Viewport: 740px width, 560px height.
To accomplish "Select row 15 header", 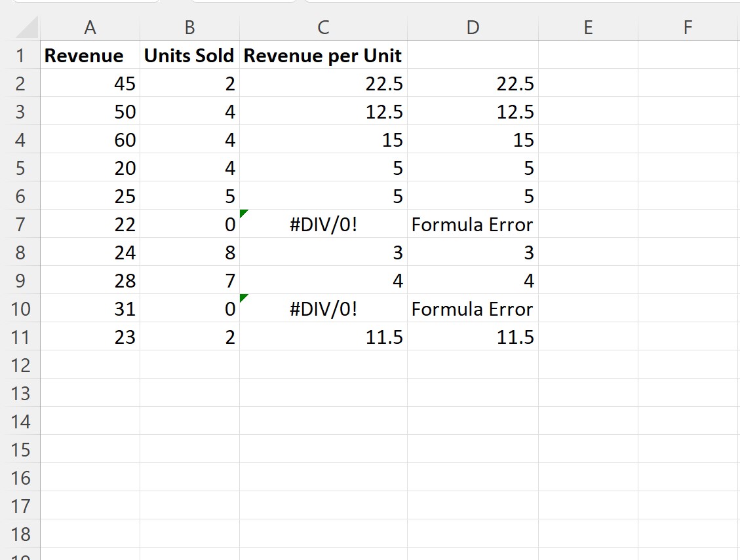I will pyautogui.click(x=20, y=449).
